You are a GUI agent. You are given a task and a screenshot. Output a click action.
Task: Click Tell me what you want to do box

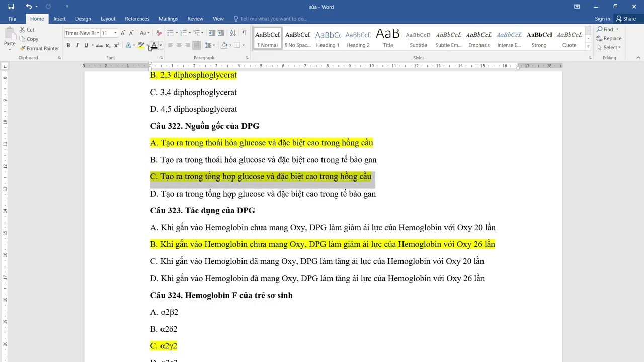point(270,19)
